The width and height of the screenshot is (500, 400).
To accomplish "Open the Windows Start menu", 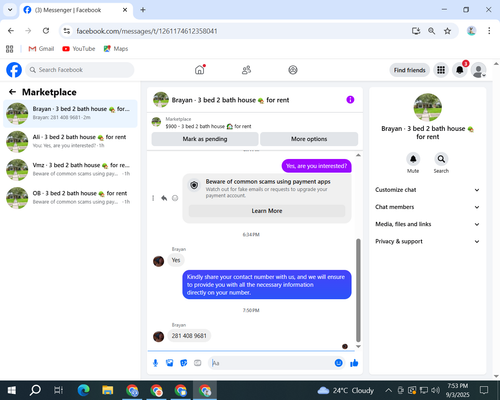I will pyautogui.click(x=12, y=390).
